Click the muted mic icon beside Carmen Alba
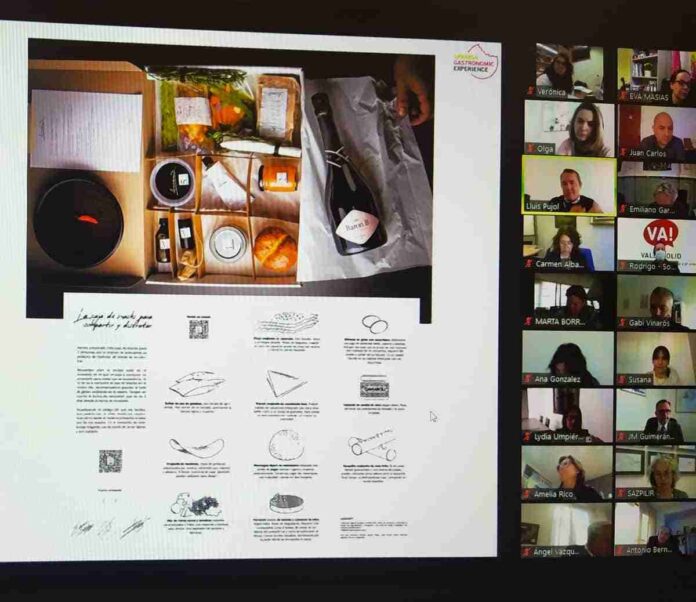Screen dimensions: 696x602 click(x=529, y=266)
